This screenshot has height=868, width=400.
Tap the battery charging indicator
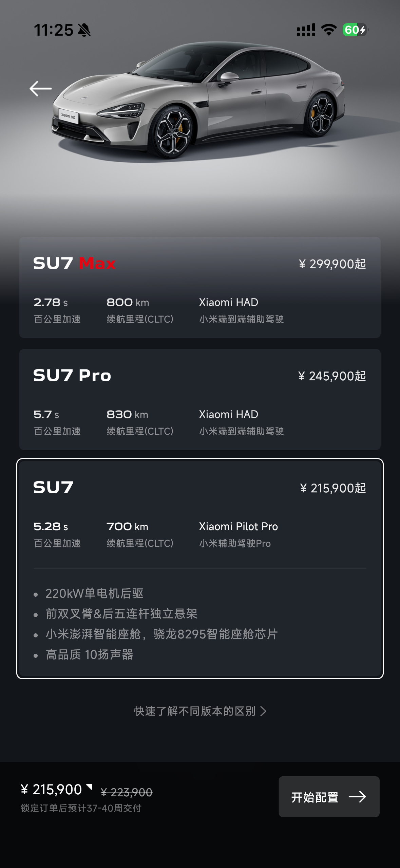coord(355,30)
